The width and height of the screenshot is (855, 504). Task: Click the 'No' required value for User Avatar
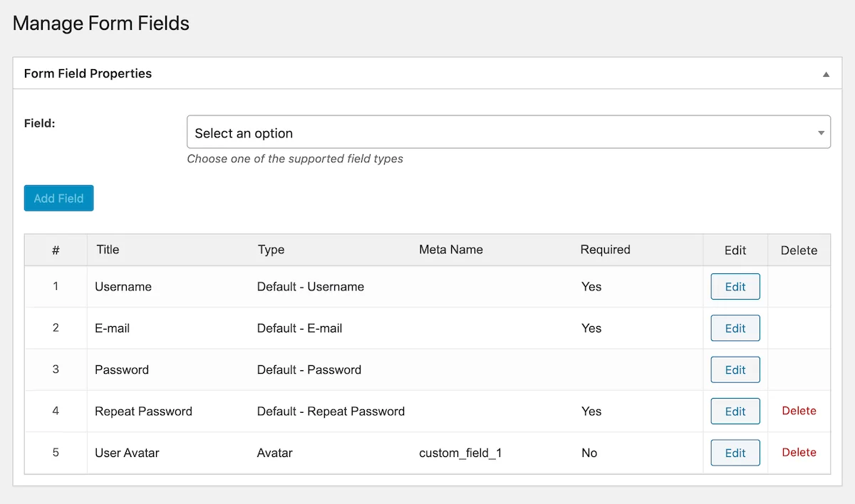coord(589,453)
